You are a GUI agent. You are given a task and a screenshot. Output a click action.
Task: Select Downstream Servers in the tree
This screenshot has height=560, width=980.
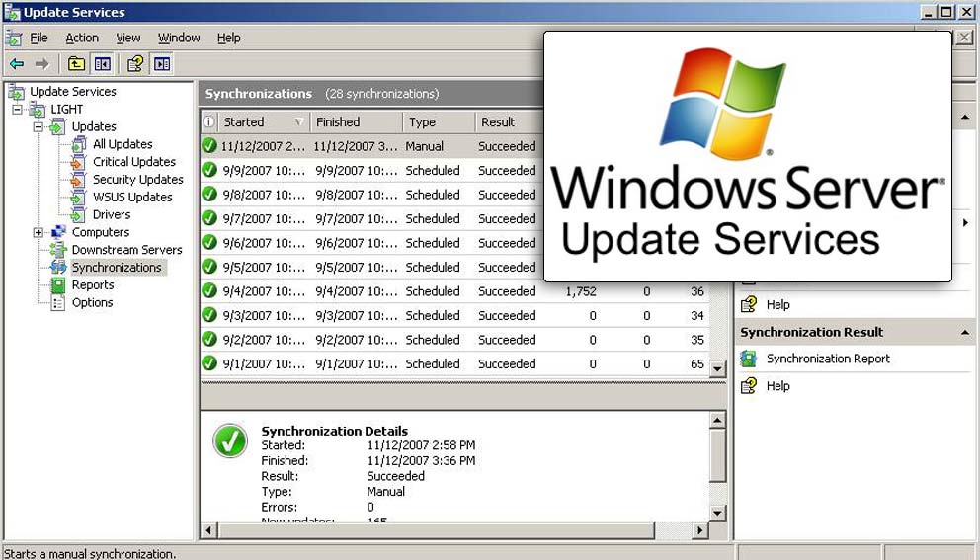pos(126,249)
